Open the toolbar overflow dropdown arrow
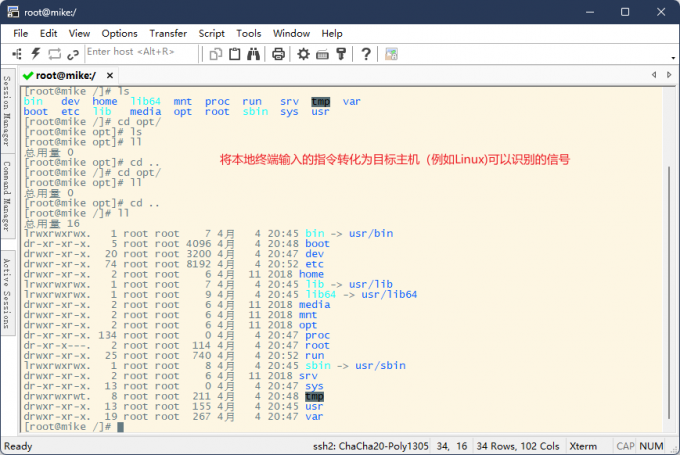This screenshot has height=455, width=680. point(673,58)
